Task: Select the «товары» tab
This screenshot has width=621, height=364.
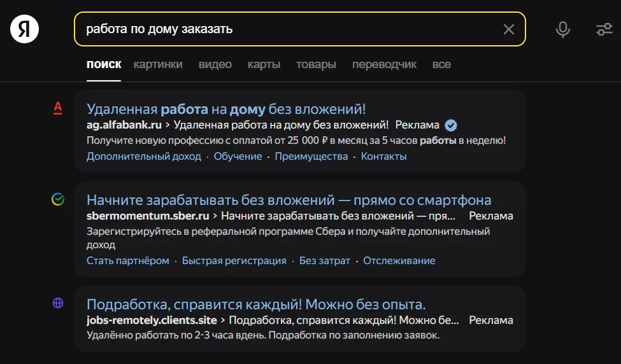Action: point(316,64)
